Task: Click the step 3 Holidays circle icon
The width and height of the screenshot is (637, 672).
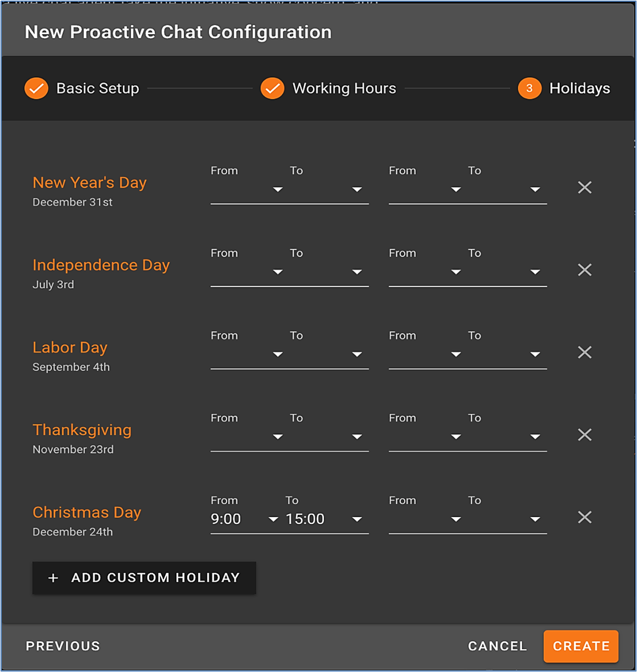Action: pyautogui.click(x=529, y=89)
